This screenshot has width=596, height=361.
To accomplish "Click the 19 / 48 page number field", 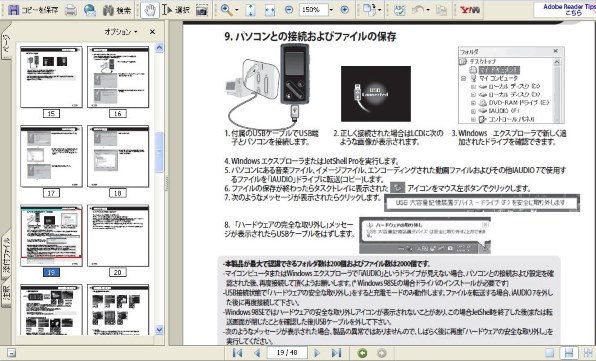I will coord(287,353).
